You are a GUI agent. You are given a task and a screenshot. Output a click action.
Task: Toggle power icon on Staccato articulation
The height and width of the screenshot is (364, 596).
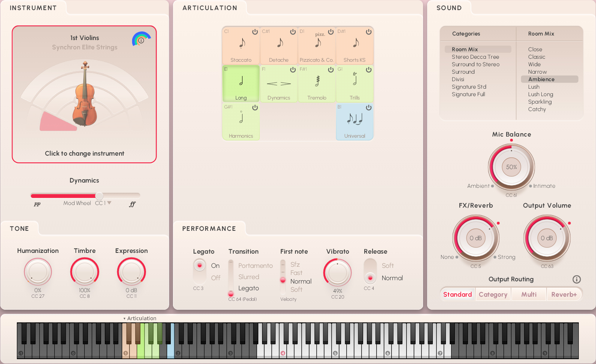(255, 32)
